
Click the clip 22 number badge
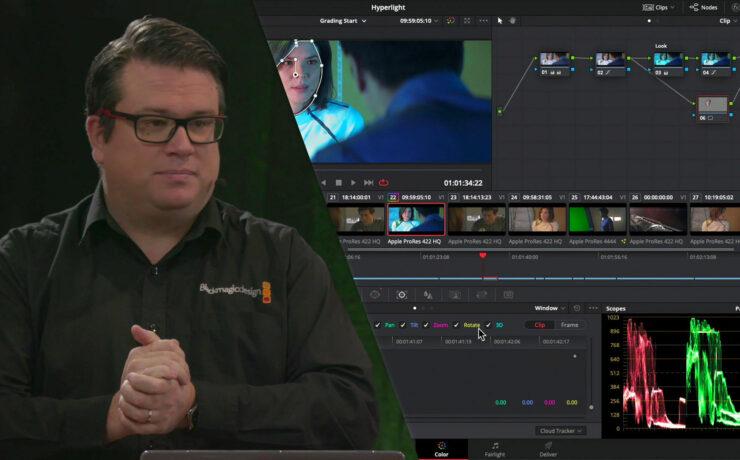393,197
